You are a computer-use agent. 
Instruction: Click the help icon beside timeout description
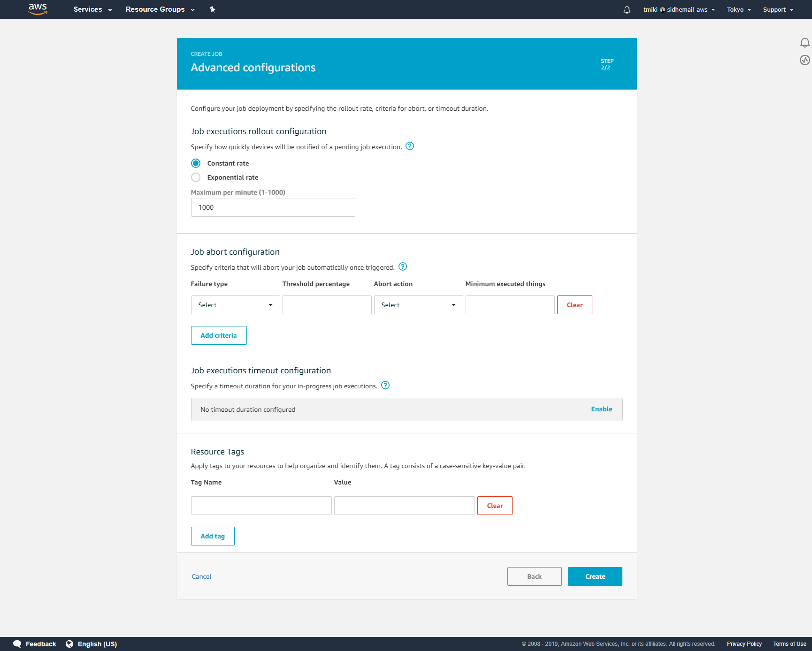click(385, 385)
